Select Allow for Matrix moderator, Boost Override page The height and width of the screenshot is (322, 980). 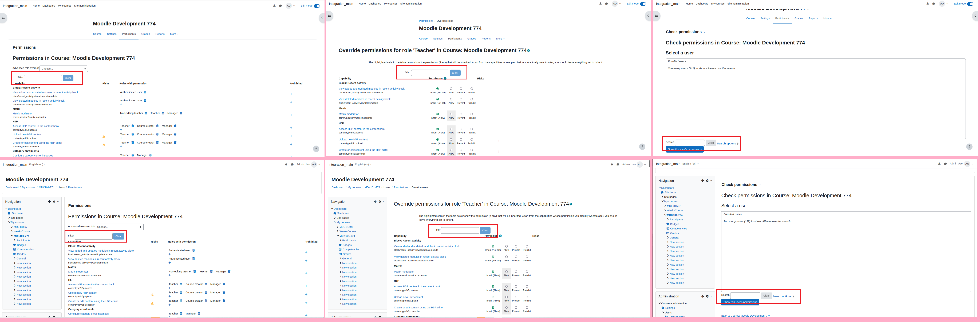tap(451, 114)
